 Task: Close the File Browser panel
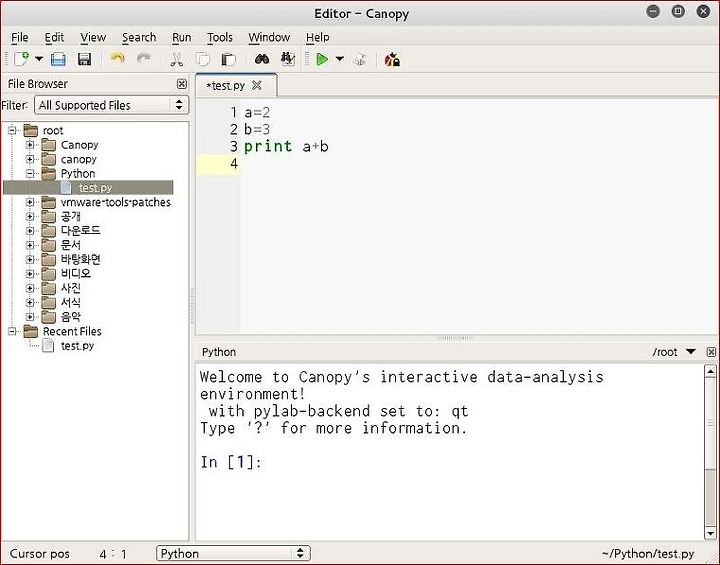(182, 84)
